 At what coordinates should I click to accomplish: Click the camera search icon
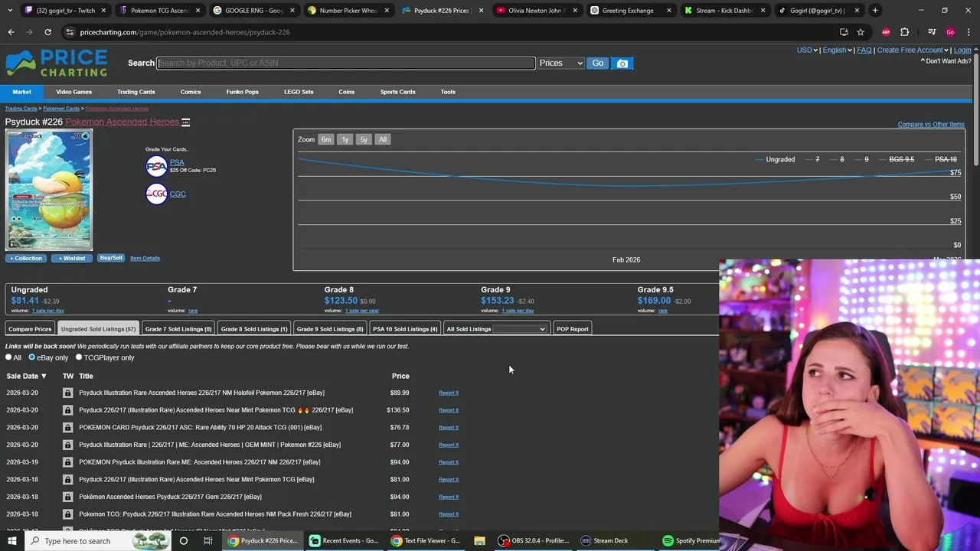coord(622,64)
